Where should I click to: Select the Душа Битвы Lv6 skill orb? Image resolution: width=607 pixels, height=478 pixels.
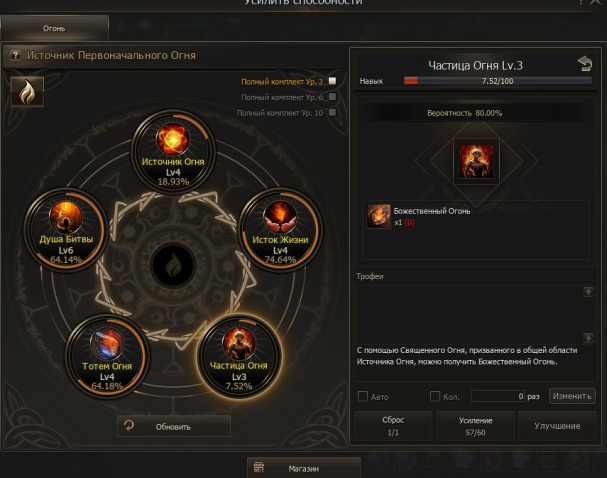point(66,229)
